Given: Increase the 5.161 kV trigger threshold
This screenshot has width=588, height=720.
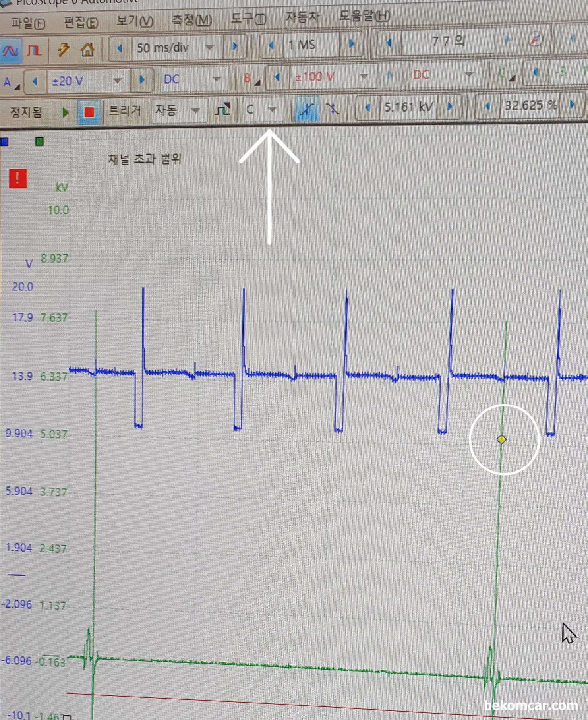Looking at the screenshot, I should click(450, 107).
